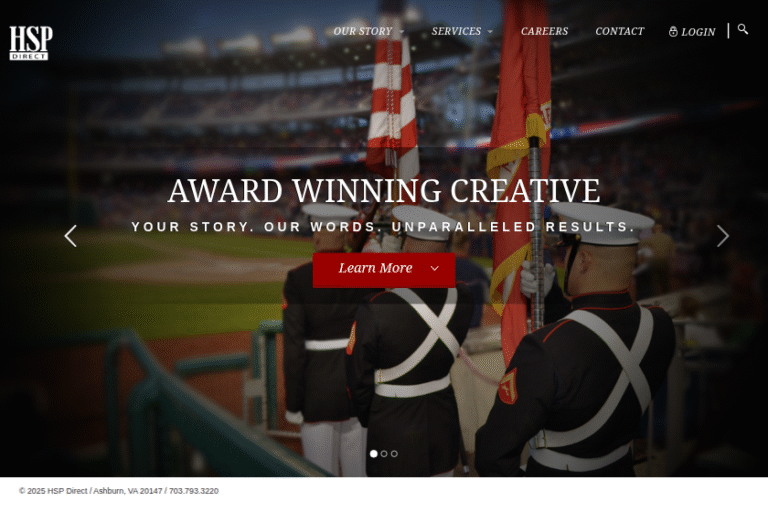This screenshot has width=768, height=512.
Task: Click the lock icon beside Login
Action: pyautogui.click(x=673, y=32)
